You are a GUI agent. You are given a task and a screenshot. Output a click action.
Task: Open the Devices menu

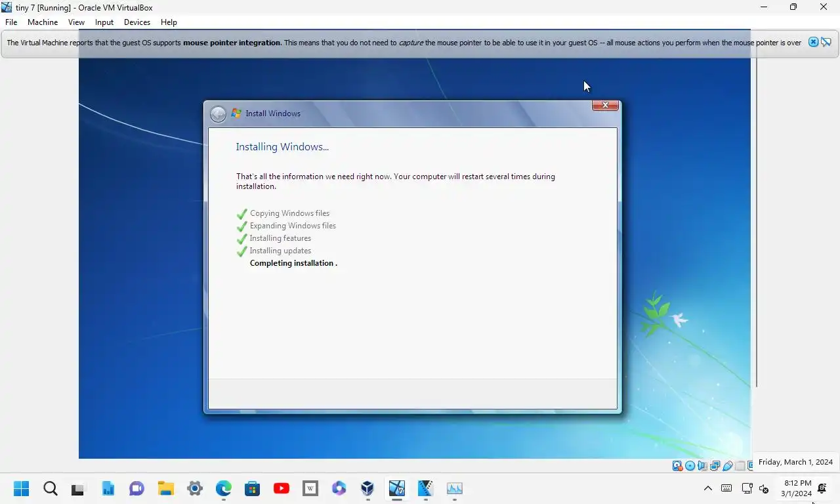[137, 22]
